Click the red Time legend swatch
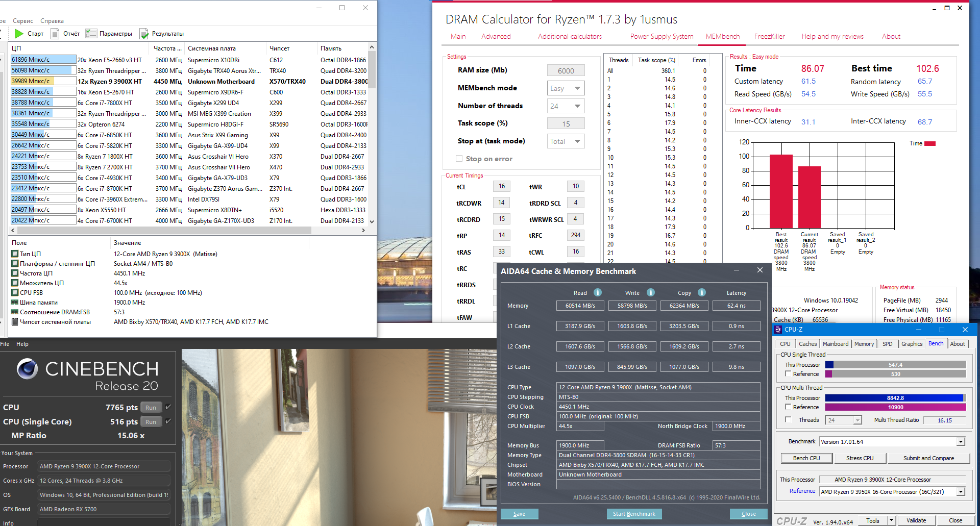The height and width of the screenshot is (526, 980). pyautogui.click(x=930, y=144)
